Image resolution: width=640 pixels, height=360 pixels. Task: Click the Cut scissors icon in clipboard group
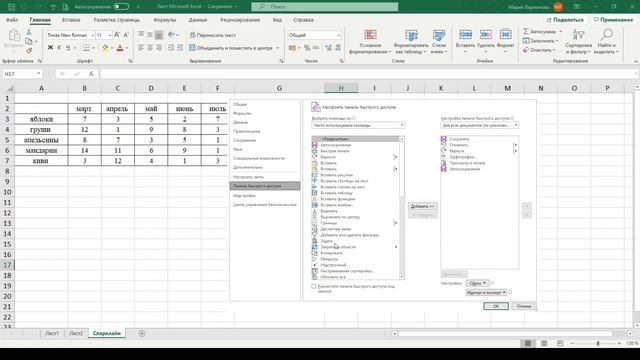click(x=29, y=32)
